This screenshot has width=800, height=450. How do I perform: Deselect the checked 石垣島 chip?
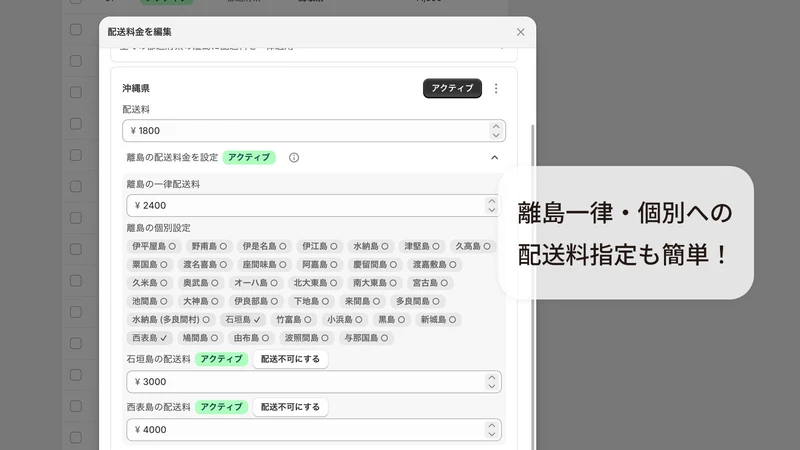(243, 320)
